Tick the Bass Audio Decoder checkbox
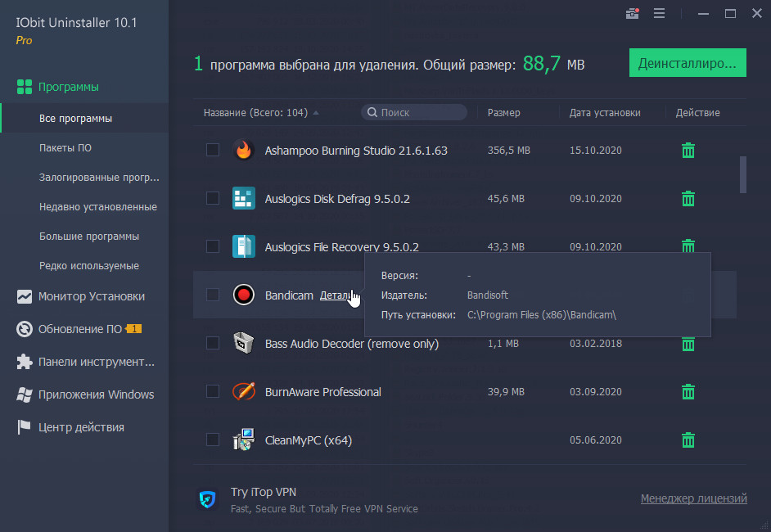 (x=213, y=343)
